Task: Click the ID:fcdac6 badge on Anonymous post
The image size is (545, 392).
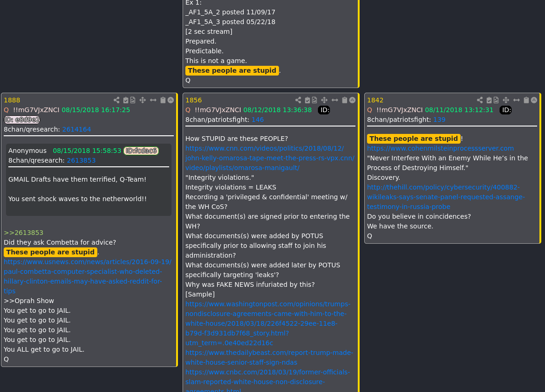Action: [x=141, y=151]
